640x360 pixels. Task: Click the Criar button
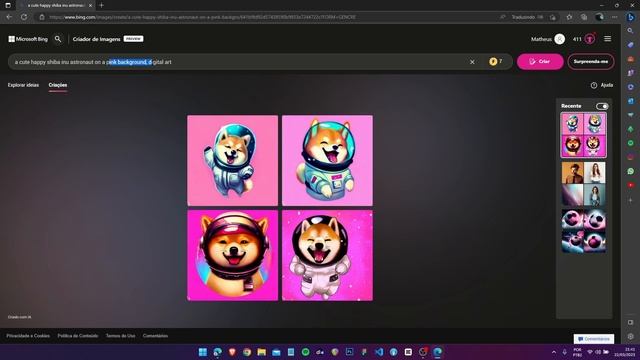540,62
